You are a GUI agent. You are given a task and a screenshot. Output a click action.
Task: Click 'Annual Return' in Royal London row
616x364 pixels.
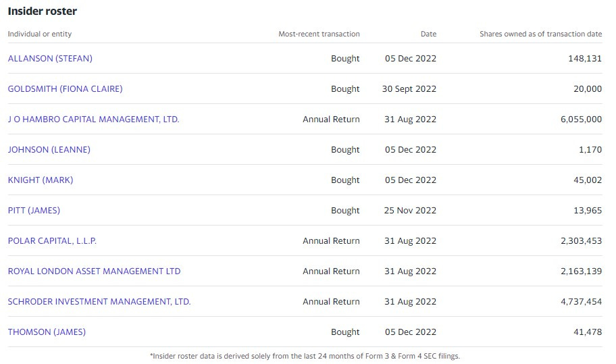[331, 271]
